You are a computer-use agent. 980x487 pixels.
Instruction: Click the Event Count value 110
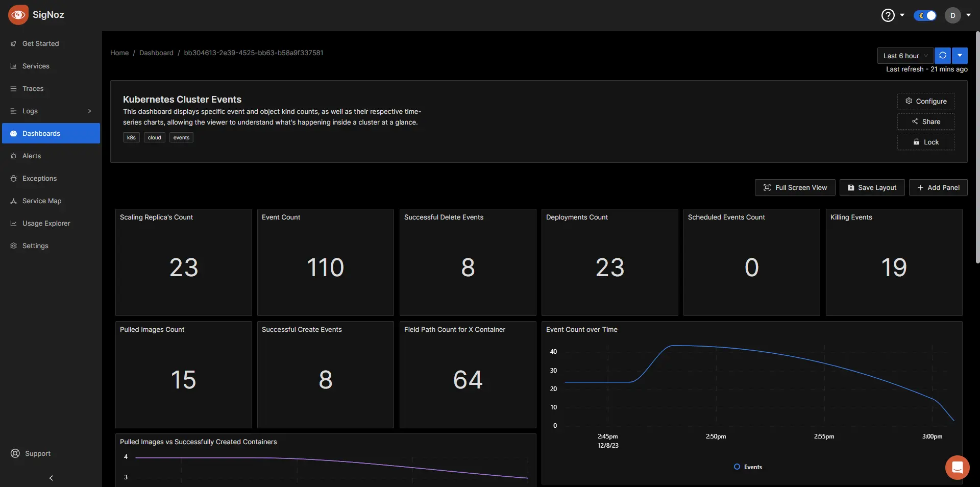326,267
